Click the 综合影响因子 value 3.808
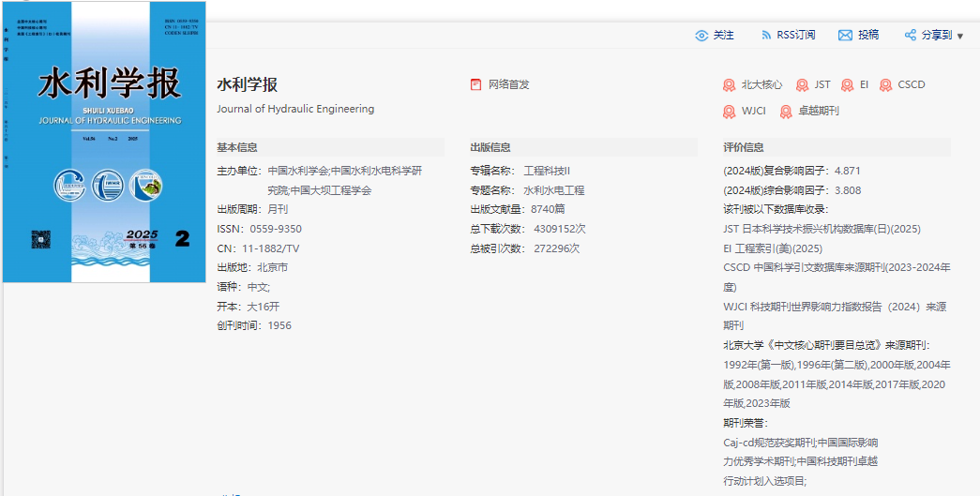Image resolution: width=980 pixels, height=496 pixels. [848, 190]
